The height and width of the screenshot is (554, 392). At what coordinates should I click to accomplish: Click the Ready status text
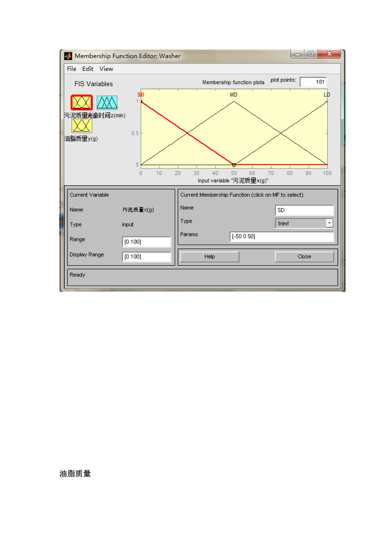[x=77, y=275]
